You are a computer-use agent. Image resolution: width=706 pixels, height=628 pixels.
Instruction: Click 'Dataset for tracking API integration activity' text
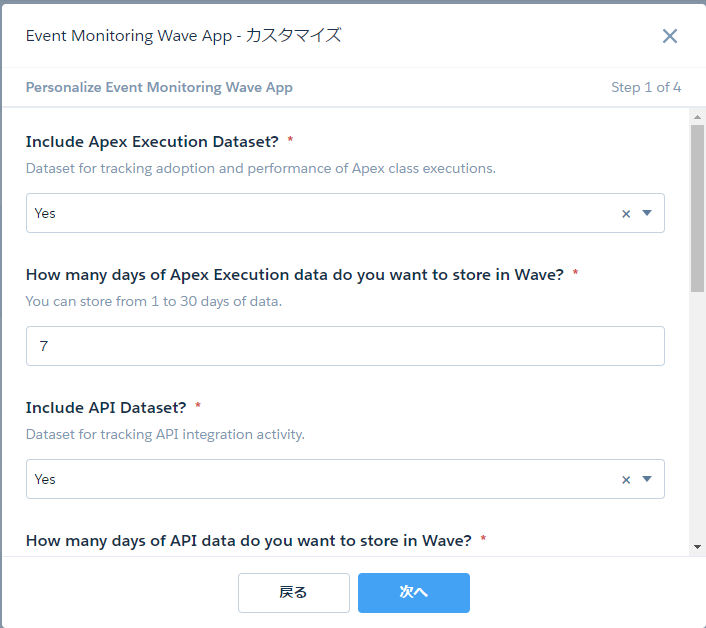coord(165,434)
